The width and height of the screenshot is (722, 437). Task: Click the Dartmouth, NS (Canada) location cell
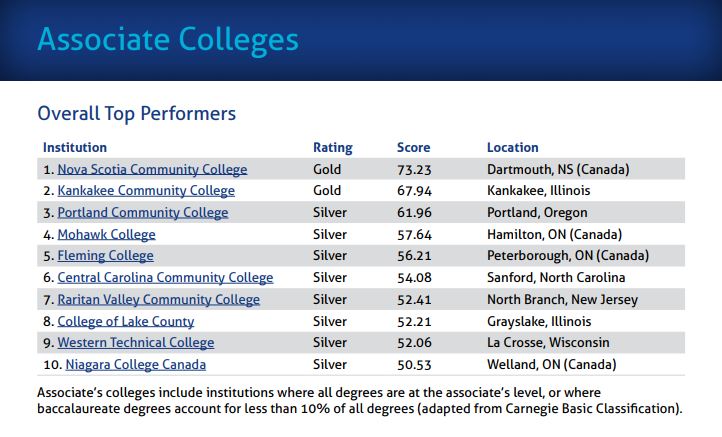558,169
